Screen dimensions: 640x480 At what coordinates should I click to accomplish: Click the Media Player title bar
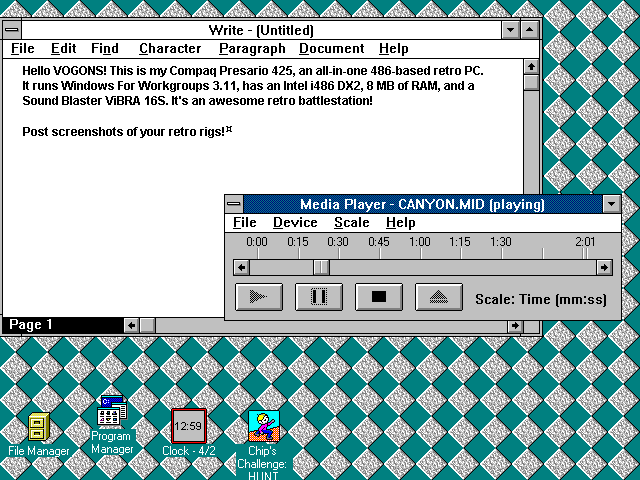pyautogui.click(x=422, y=204)
